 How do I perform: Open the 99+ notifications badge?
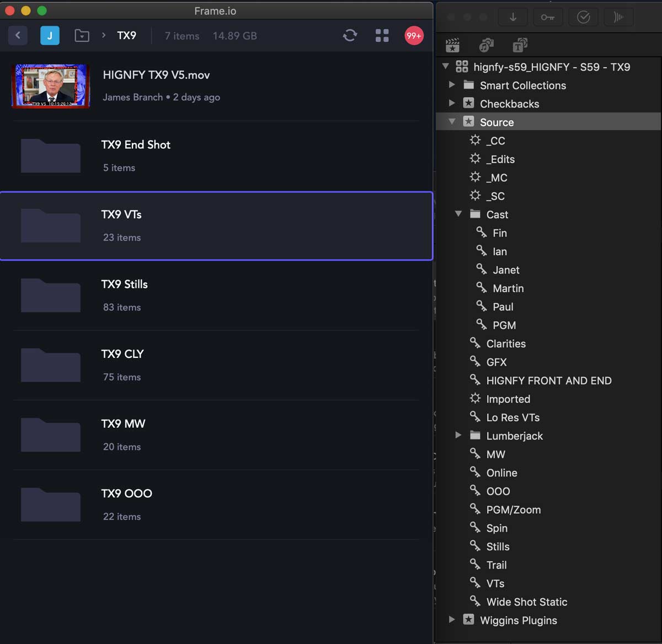[414, 36]
